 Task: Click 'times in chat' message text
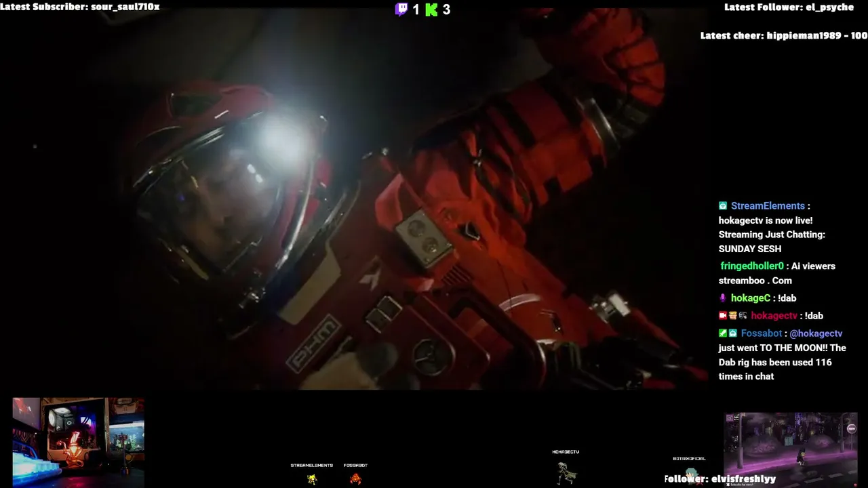(x=746, y=376)
